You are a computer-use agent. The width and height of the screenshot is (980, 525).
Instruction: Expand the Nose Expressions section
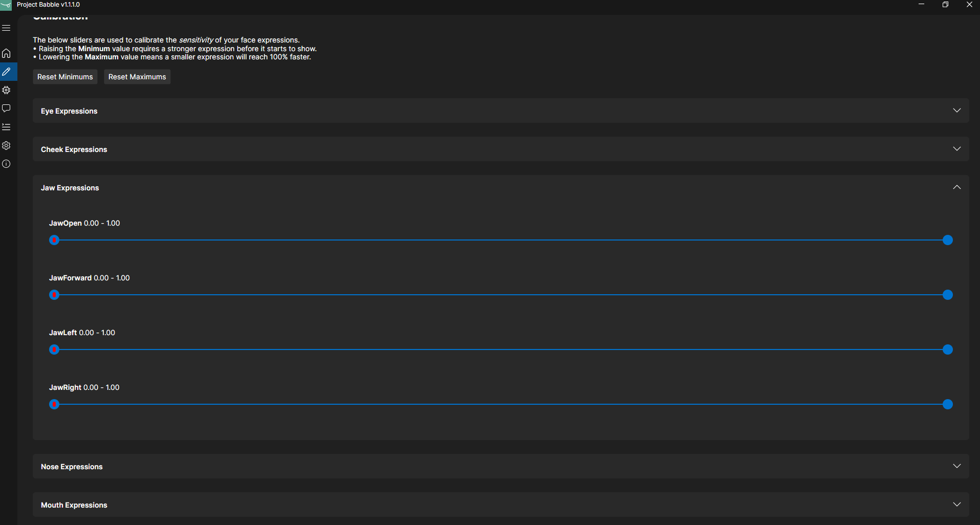coord(501,466)
